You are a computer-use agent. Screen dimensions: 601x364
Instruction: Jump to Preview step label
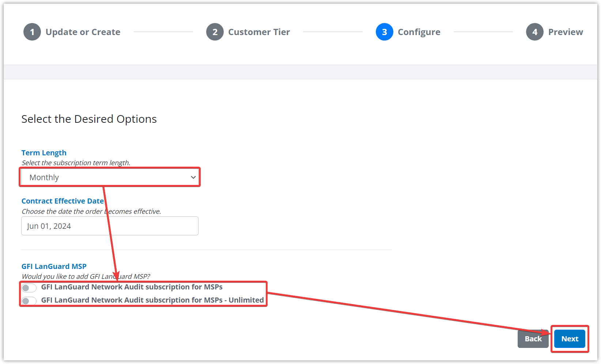click(566, 32)
